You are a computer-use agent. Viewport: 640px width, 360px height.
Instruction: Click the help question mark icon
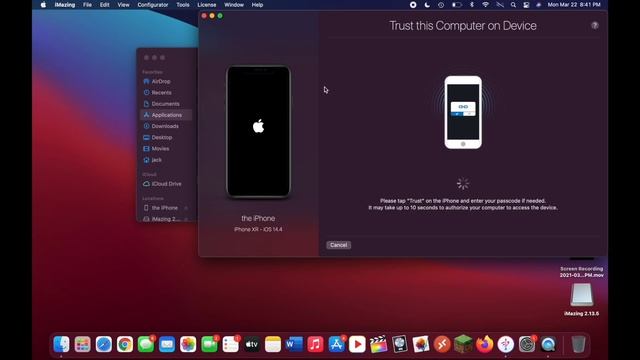(x=595, y=25)
